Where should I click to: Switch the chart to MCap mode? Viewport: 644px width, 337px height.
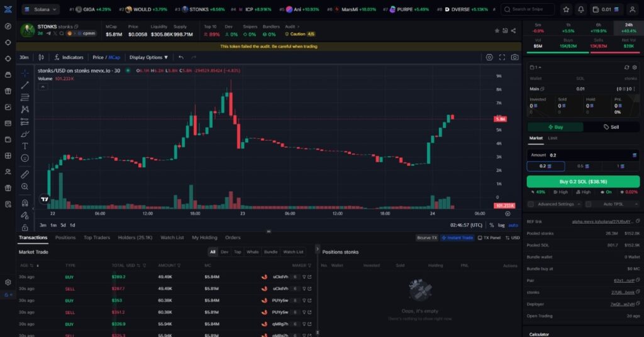click(114, 57)
